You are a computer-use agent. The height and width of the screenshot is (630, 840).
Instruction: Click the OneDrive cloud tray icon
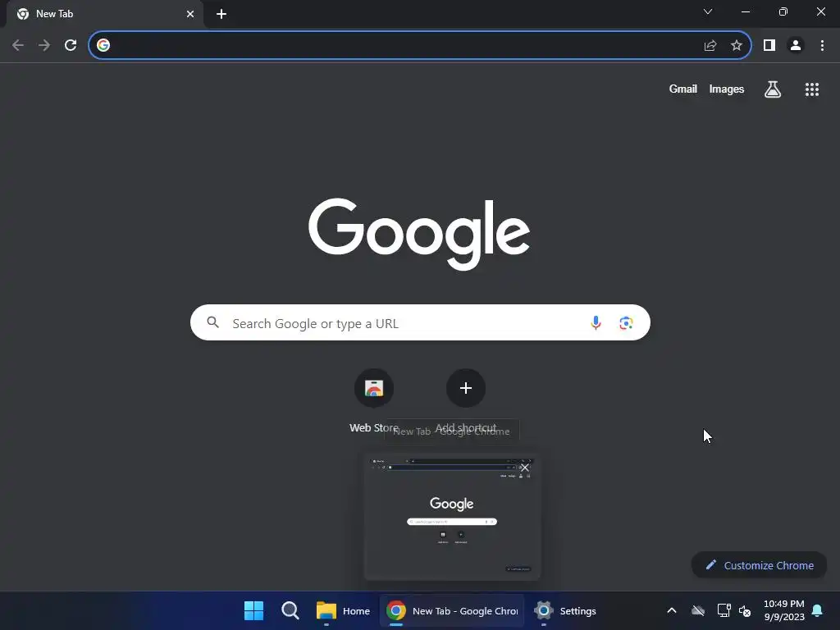697,610
